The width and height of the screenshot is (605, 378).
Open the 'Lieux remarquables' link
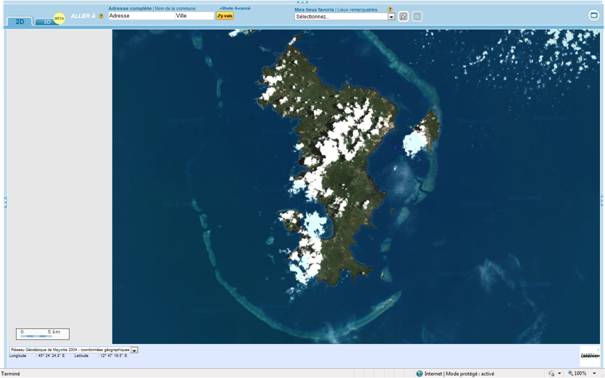pos(357,10)
